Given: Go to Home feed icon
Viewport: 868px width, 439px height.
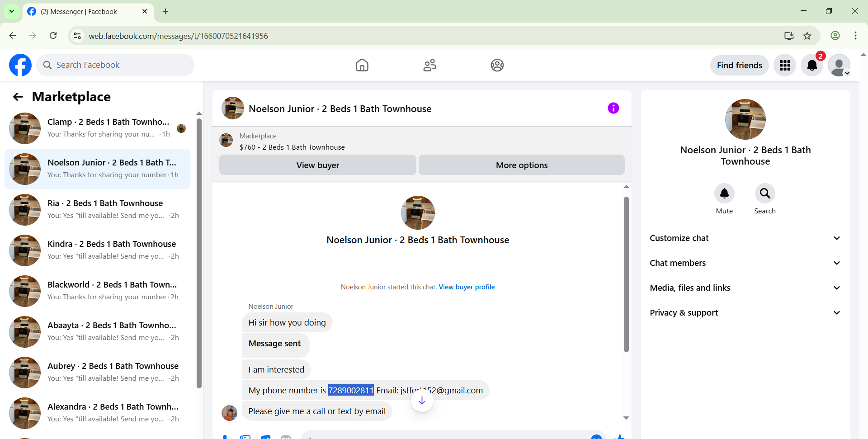Looking at the screenshot, I should pyautogui.click(x=362, y=65).
